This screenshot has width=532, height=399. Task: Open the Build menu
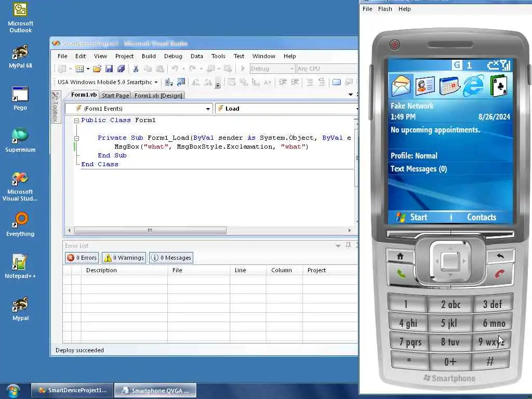tap(149, 56)
